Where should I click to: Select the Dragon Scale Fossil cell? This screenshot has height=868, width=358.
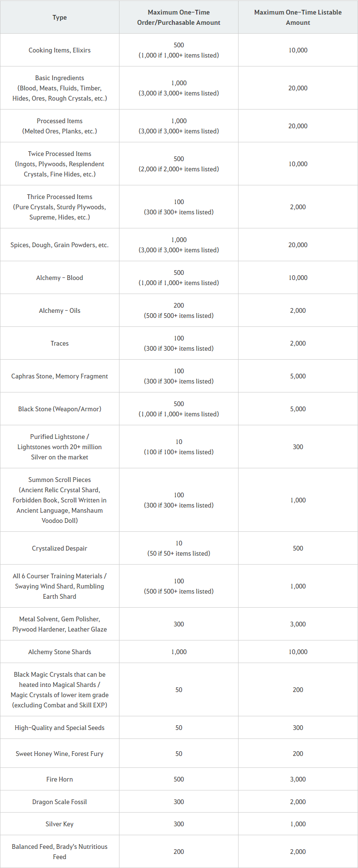coord(60,802)
